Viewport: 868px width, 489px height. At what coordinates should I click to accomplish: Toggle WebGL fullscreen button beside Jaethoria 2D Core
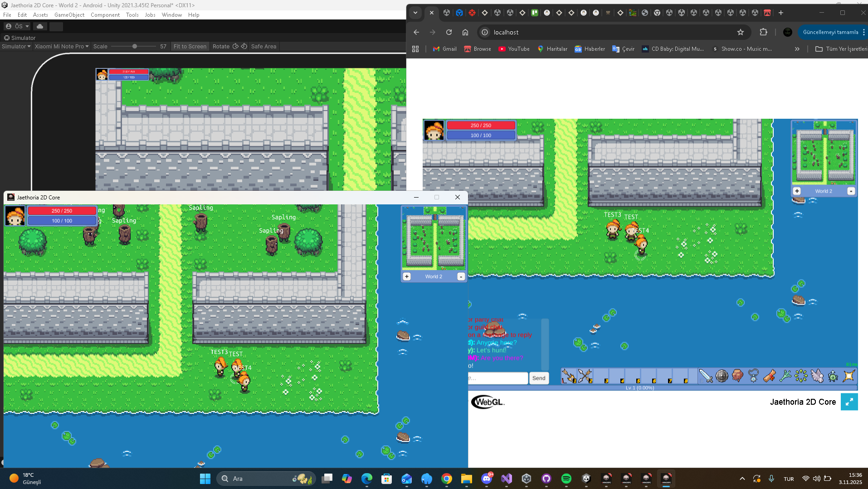pyautogui.click(x=849, y=402)
